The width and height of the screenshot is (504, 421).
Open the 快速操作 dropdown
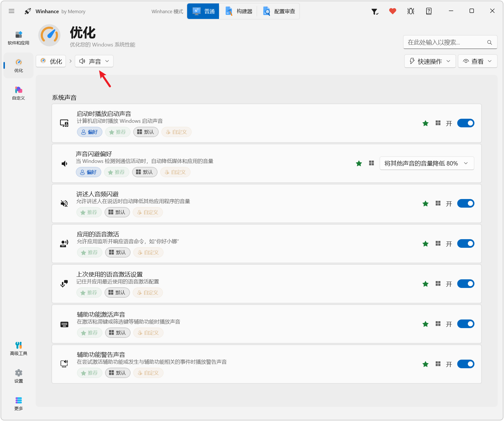pos(430,61)
